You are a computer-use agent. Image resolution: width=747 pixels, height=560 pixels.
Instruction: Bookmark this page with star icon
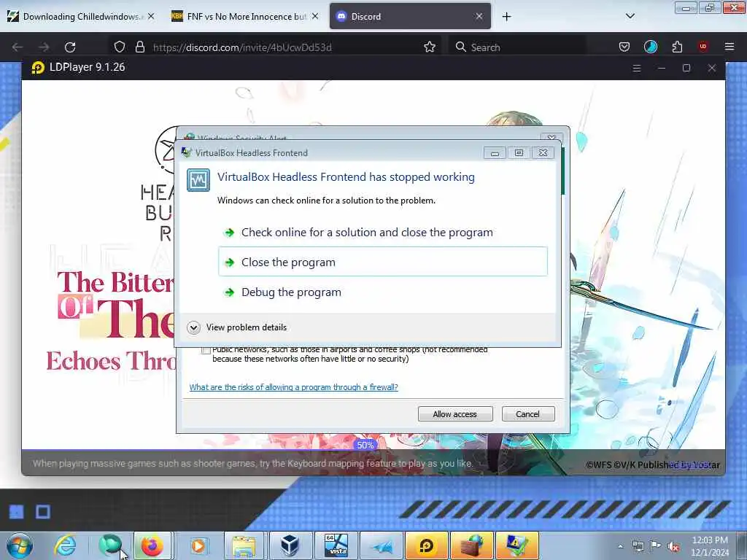coord(429,47)
